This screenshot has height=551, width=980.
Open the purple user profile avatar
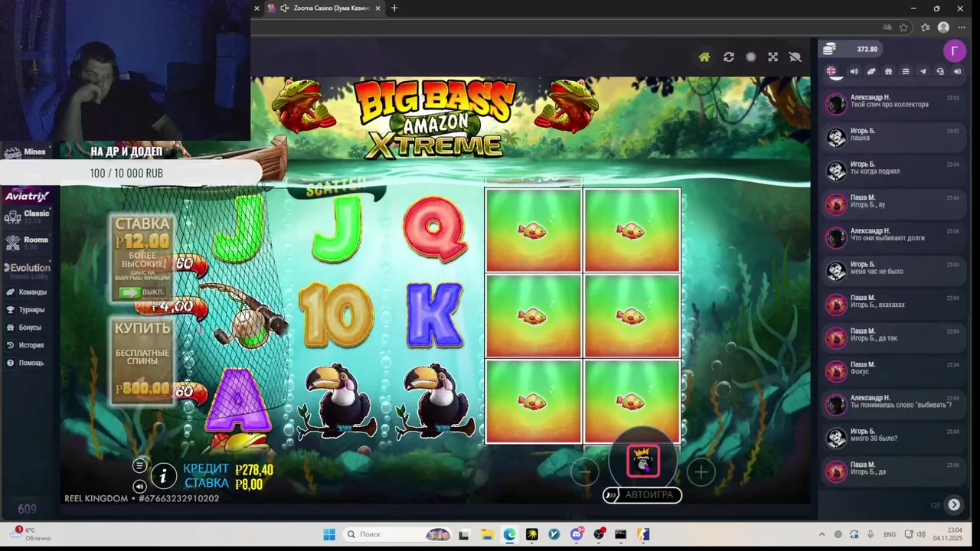[x=954, y=51]
